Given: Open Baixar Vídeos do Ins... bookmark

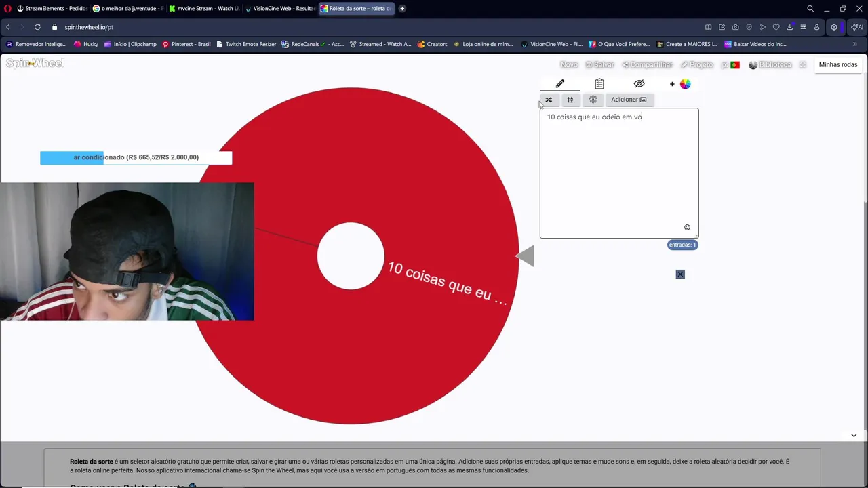Looking at the screenshot, I should [755, 44].
